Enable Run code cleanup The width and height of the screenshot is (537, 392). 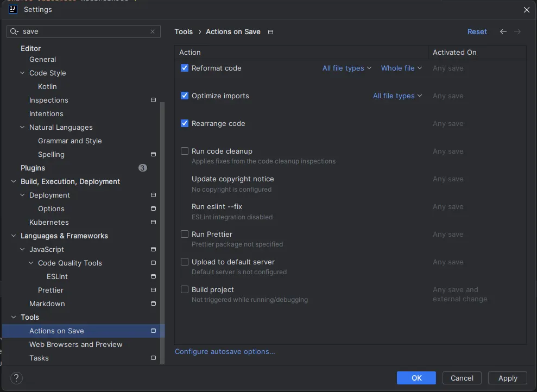point(185,151)
